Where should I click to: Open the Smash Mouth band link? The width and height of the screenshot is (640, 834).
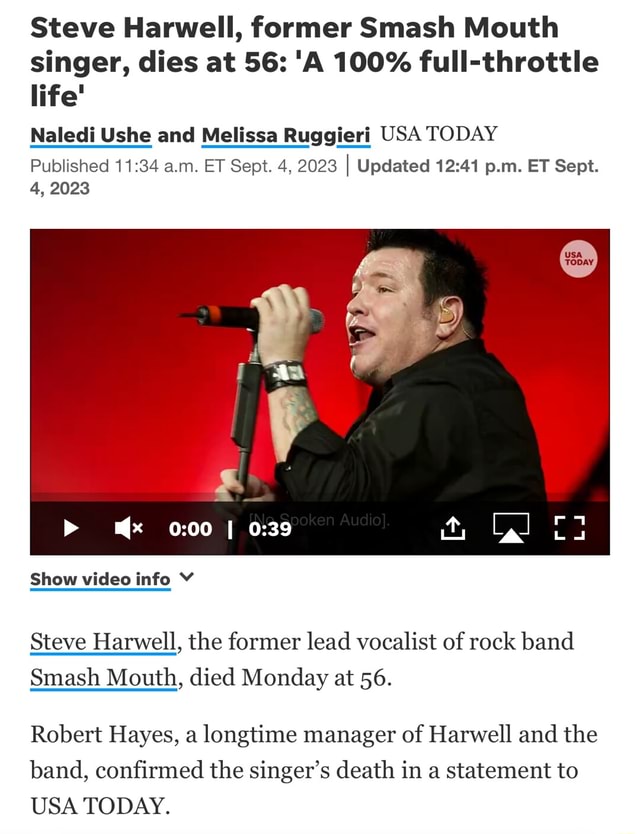tap(100, 677)
